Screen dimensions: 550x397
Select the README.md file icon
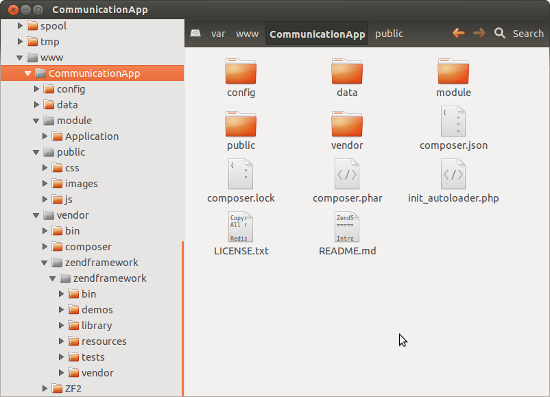point(347,227)
